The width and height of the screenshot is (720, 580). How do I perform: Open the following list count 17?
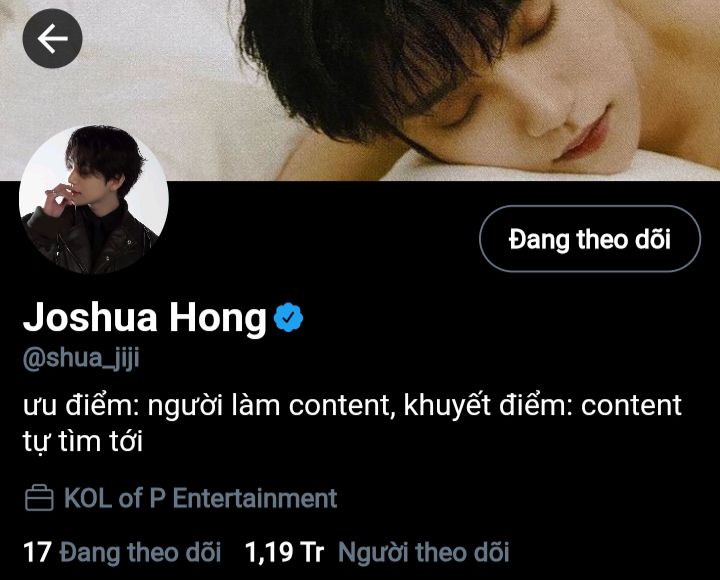coord(37,552)
